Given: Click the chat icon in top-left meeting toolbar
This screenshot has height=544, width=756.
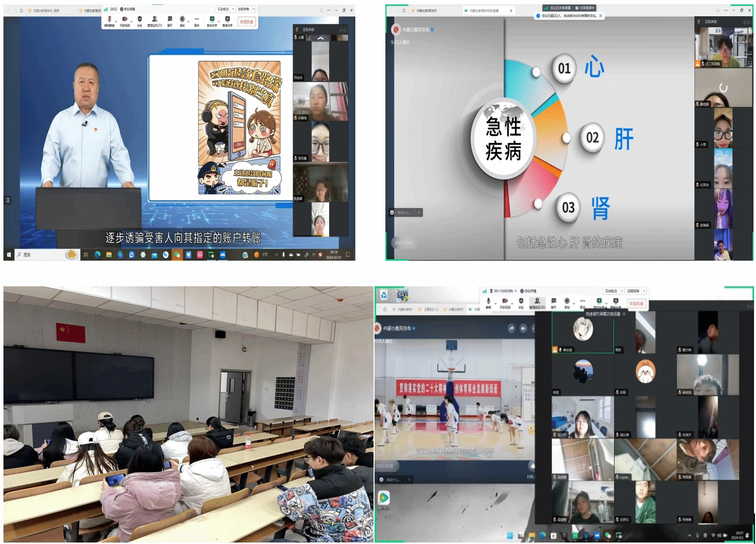Looking at the screenshot, I should point(170,20).
